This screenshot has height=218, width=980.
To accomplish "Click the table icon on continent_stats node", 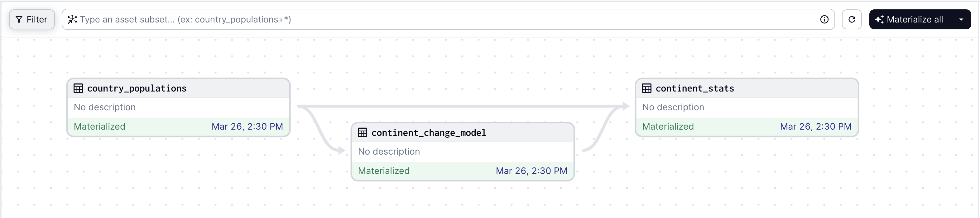I will pos(647,88).
